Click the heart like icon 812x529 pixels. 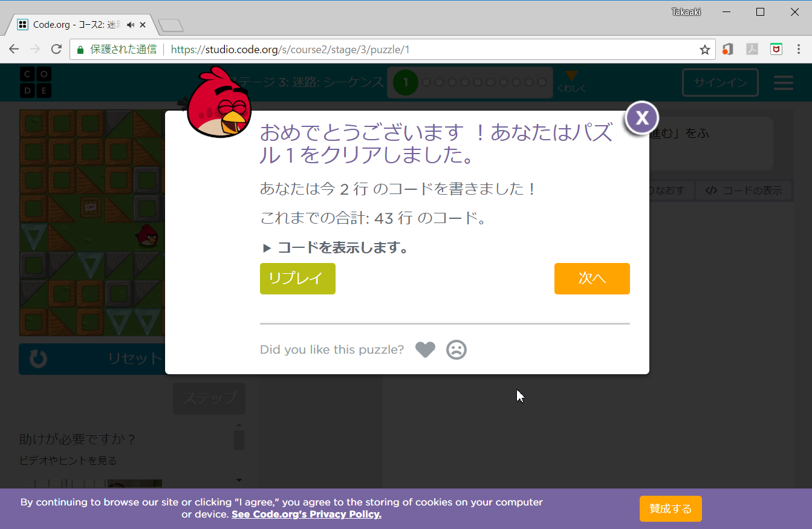(x=425, y=349)
